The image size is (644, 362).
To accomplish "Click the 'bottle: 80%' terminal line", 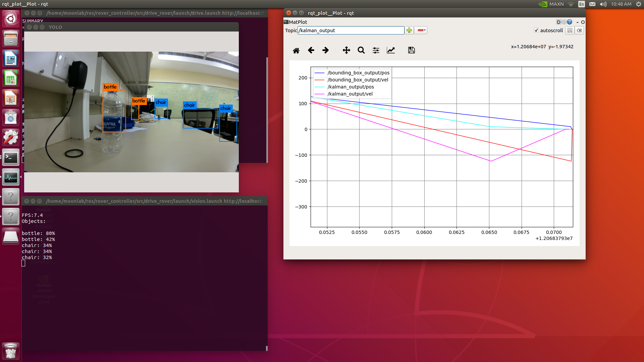I will point(38,233).
